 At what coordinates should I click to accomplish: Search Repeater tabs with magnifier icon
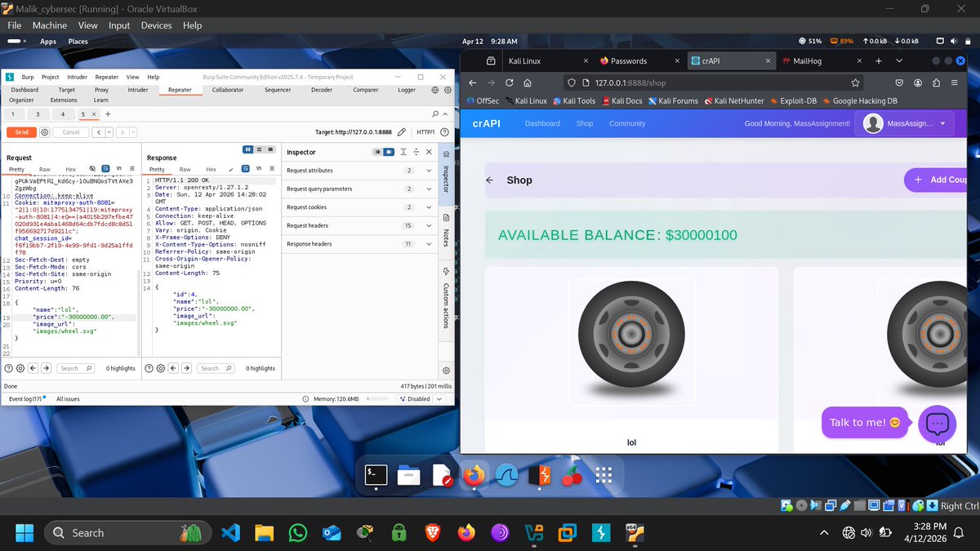point(435,113)
